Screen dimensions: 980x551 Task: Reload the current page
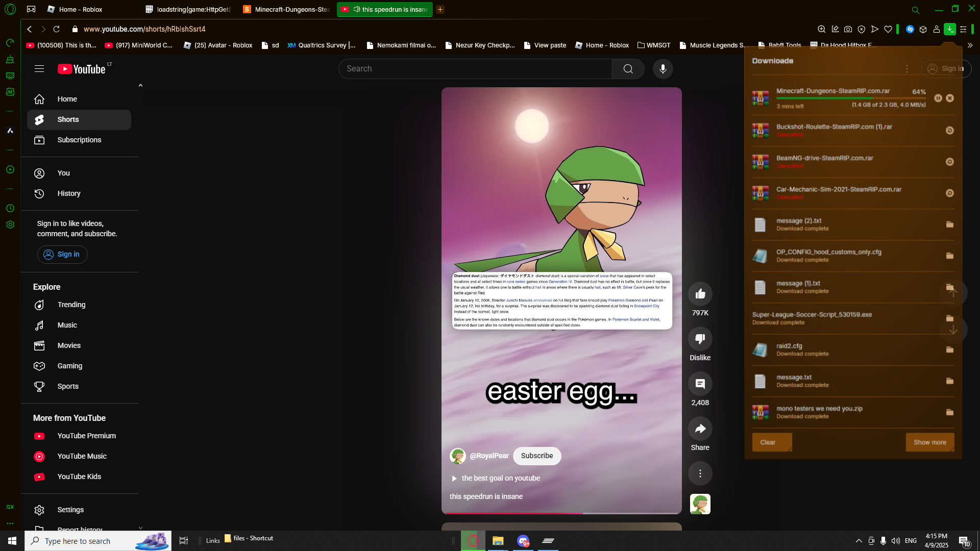click(x=57, y=29)
